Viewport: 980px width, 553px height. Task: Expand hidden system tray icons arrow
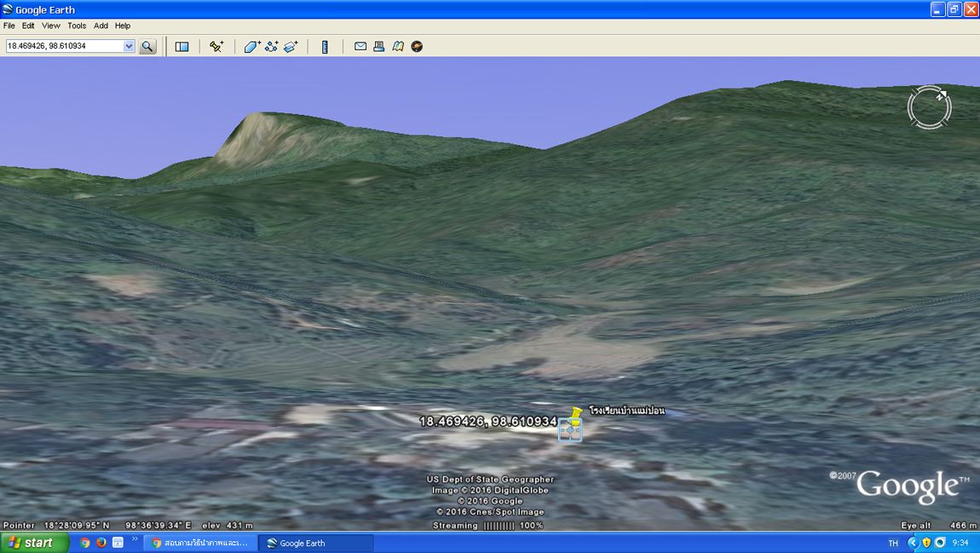(913, 543)
